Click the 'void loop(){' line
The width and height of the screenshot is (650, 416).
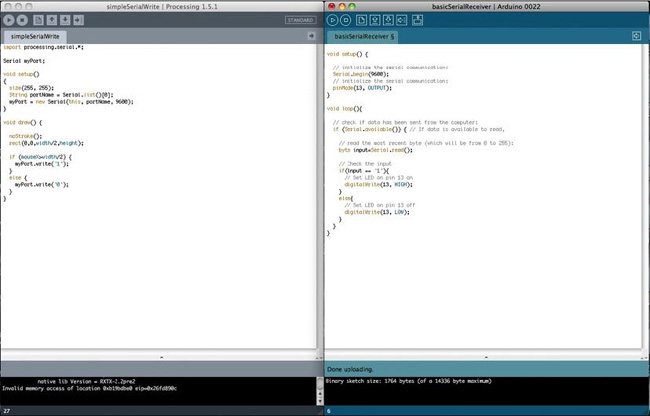(344, 109)
